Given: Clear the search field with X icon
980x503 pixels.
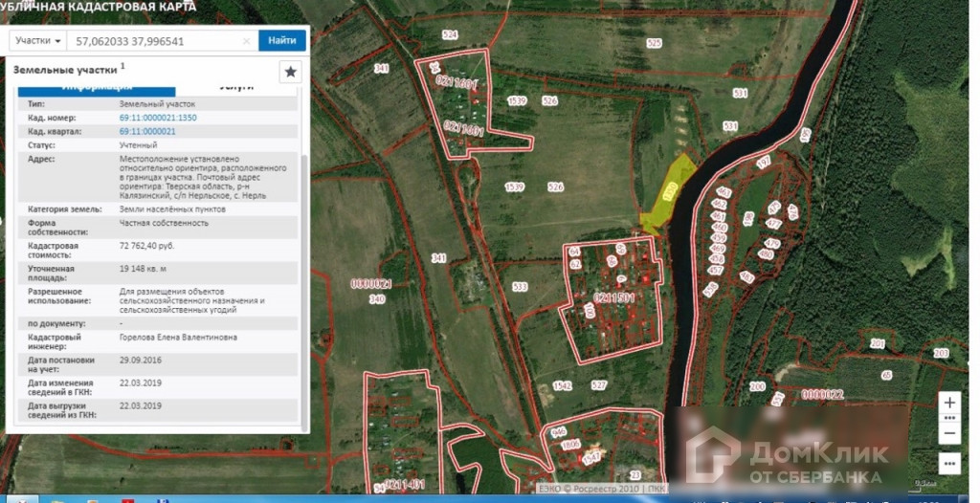Looking at the screenshot, I should point(247,41).
